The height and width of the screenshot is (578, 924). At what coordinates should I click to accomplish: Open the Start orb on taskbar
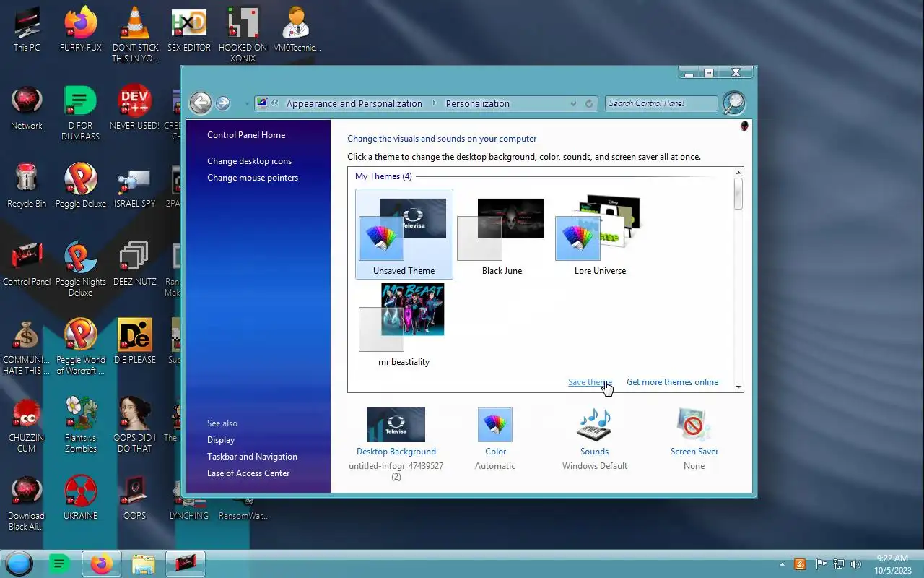tap(19, 564)
